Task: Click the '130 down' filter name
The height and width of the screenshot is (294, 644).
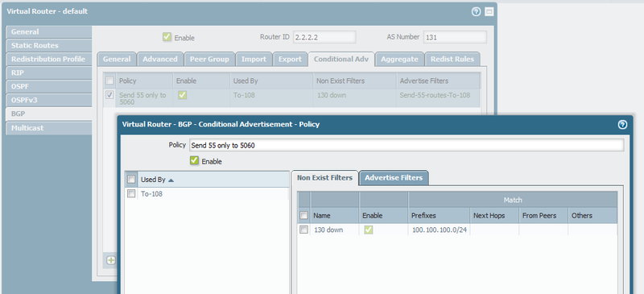Action: tap(328, 230)
